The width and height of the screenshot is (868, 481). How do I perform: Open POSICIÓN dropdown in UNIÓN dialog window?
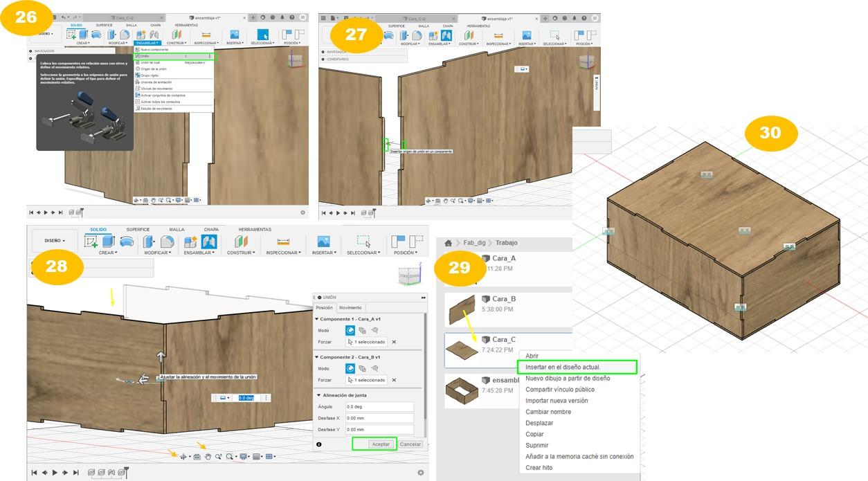[406, 253]
